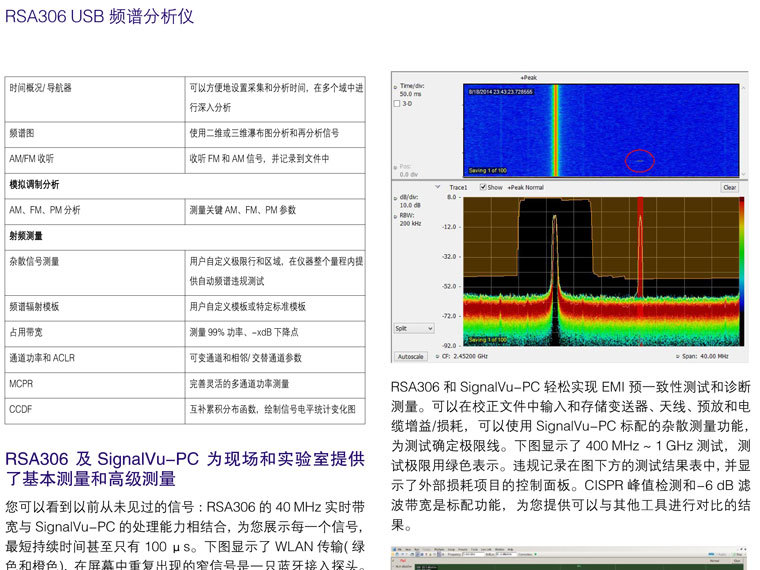The width and height of the screenshot is (760, 570).
Task: Click the DPX color scale bar
Action: tap(742, 271)
